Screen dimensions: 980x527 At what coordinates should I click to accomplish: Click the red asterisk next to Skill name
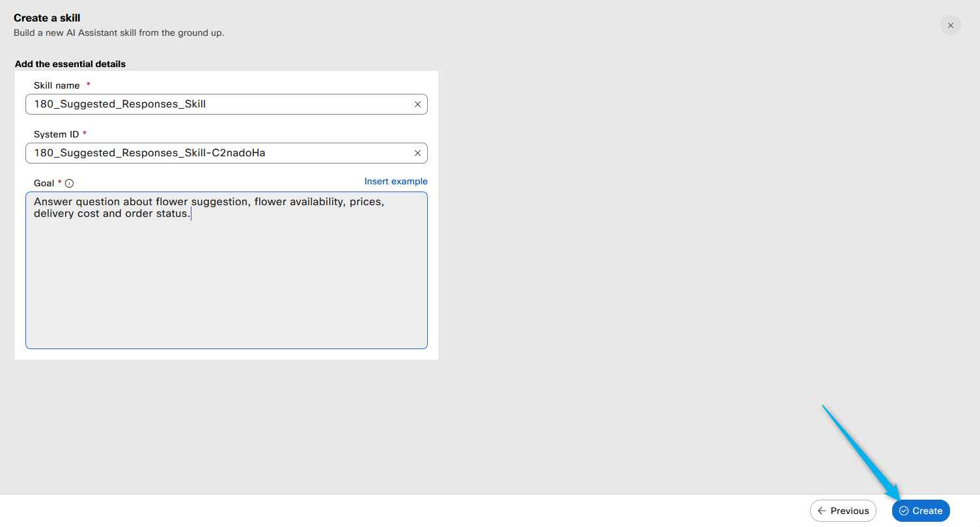pos(88,85)
